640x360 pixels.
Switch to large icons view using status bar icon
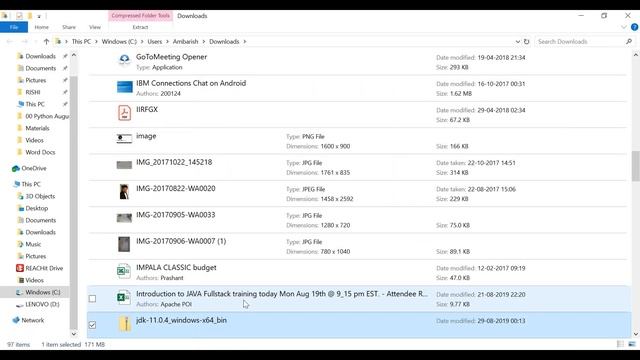(x=632, y=344)
